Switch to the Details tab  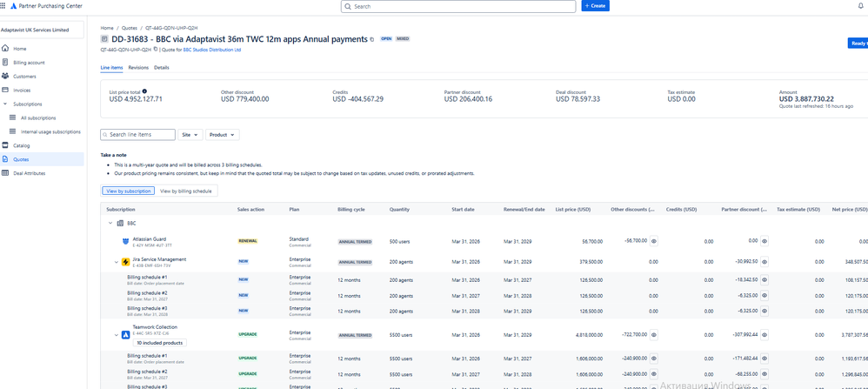point(162,68)
